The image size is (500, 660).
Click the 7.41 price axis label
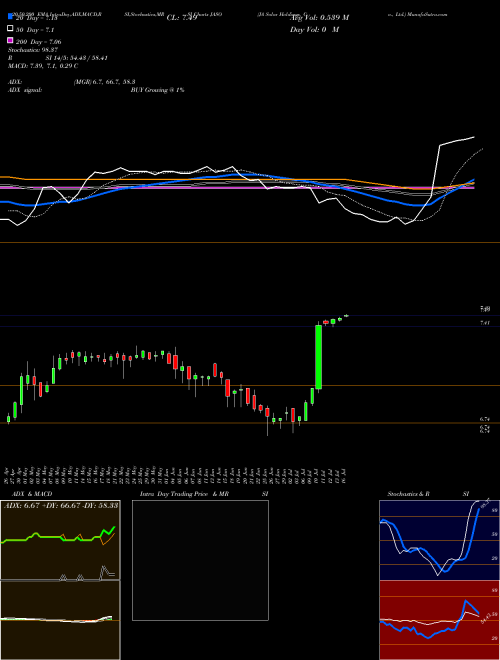click(x=485, y=323)
